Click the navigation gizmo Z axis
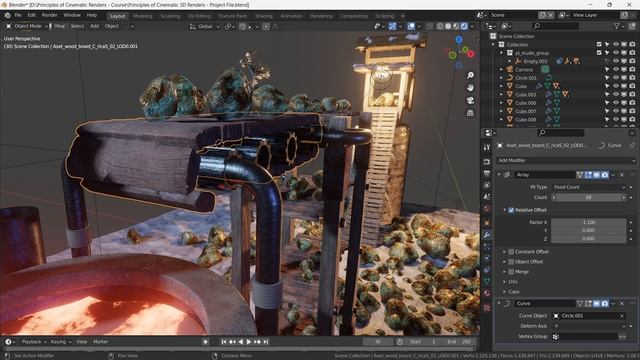 point(459,39)
